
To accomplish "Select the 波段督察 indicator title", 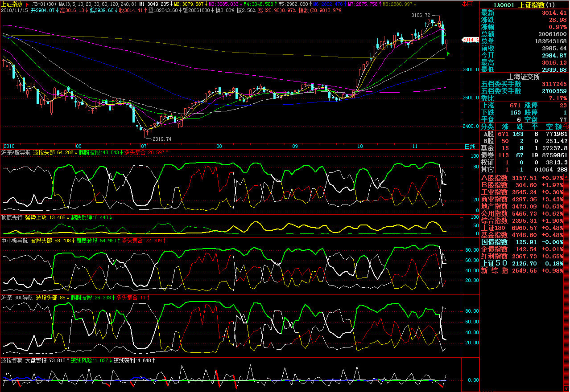I will 12,360.
